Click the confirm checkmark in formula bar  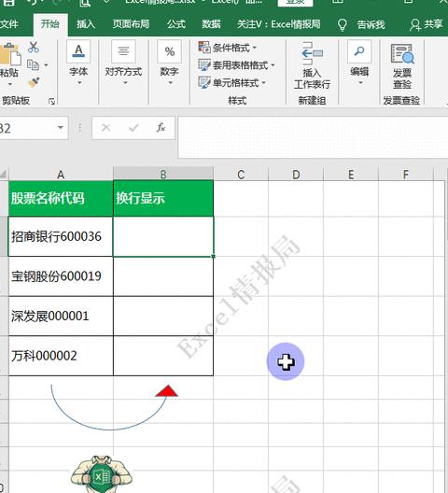tap(133, 128)
